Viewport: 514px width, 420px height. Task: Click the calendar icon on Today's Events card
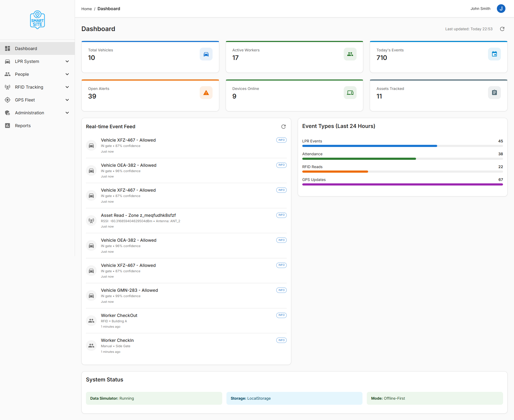494,54
